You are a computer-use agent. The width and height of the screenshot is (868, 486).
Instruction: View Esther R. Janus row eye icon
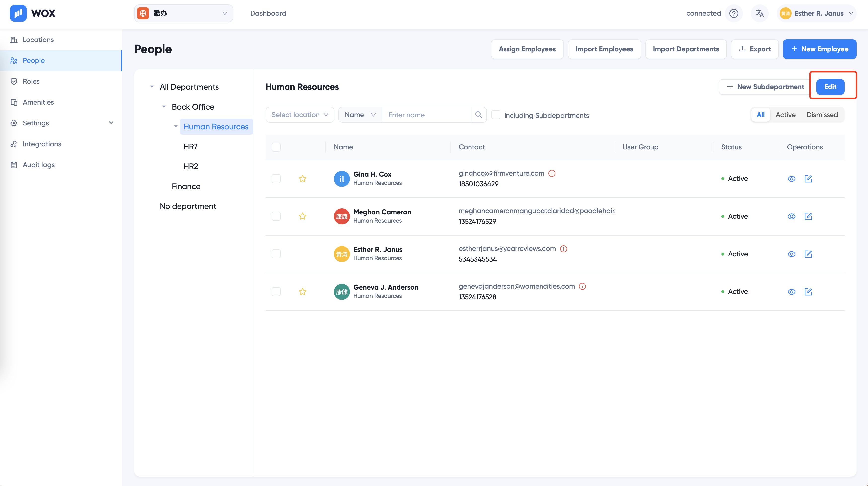coord(792,254)
